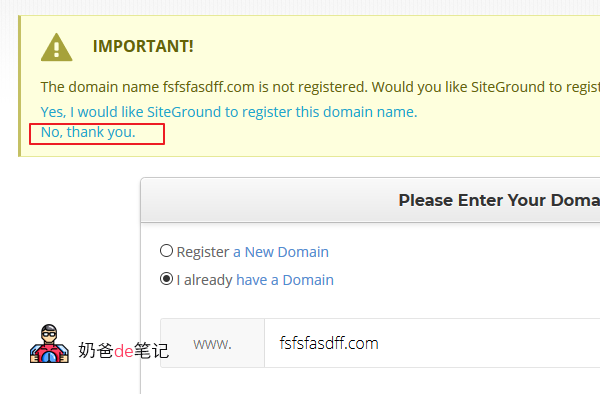
Task: Select the Register a New Domain radio button
Action: coord(166,251)
